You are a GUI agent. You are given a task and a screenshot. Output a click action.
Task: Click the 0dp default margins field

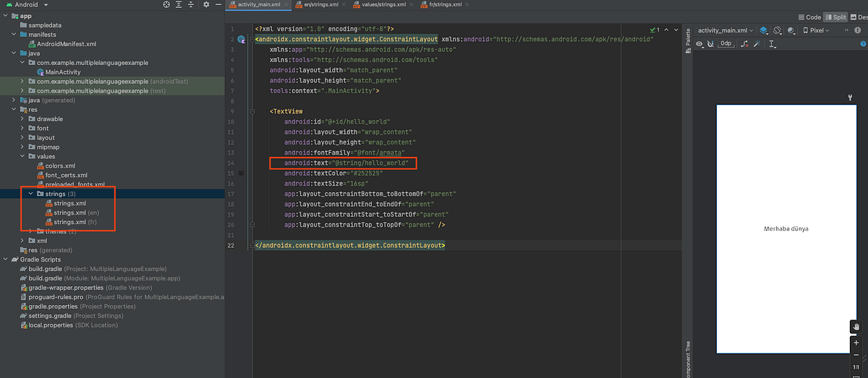click(x=726, y=44)
